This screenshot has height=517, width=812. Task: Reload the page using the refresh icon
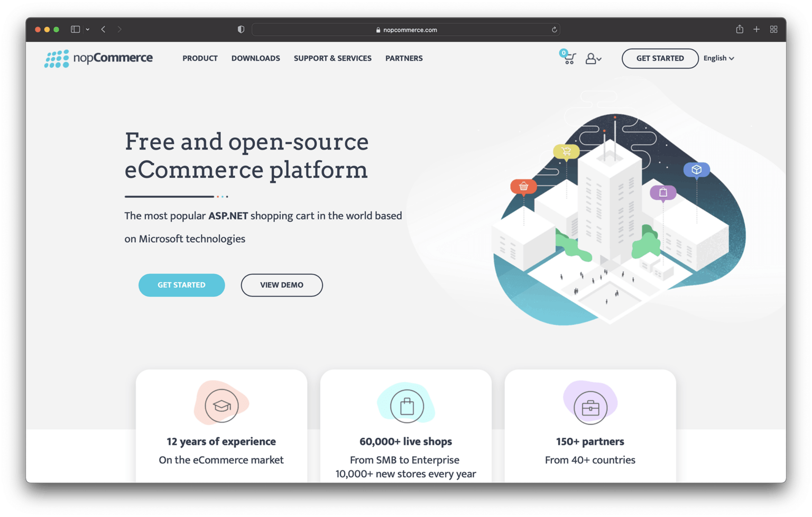tap(553, 30)
